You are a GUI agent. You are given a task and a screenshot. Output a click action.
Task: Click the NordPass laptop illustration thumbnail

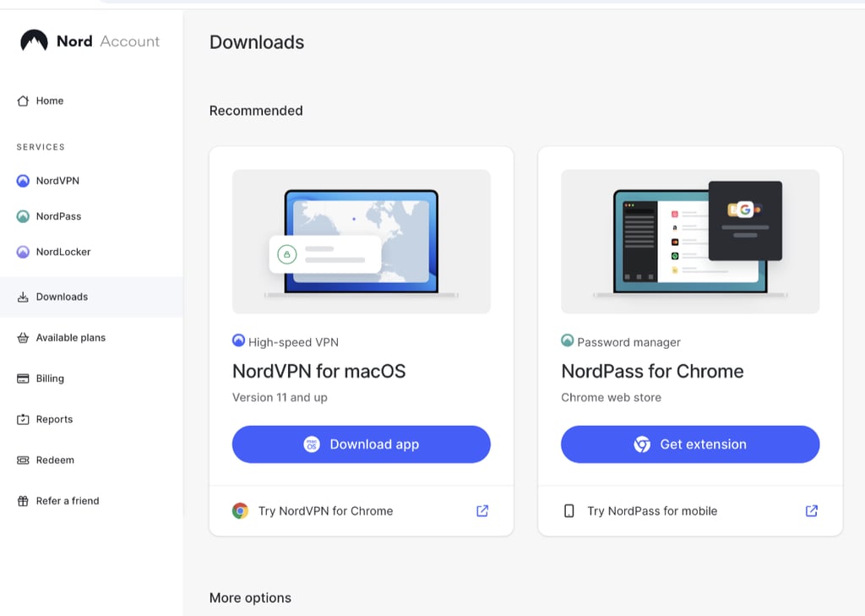[690, 242]
